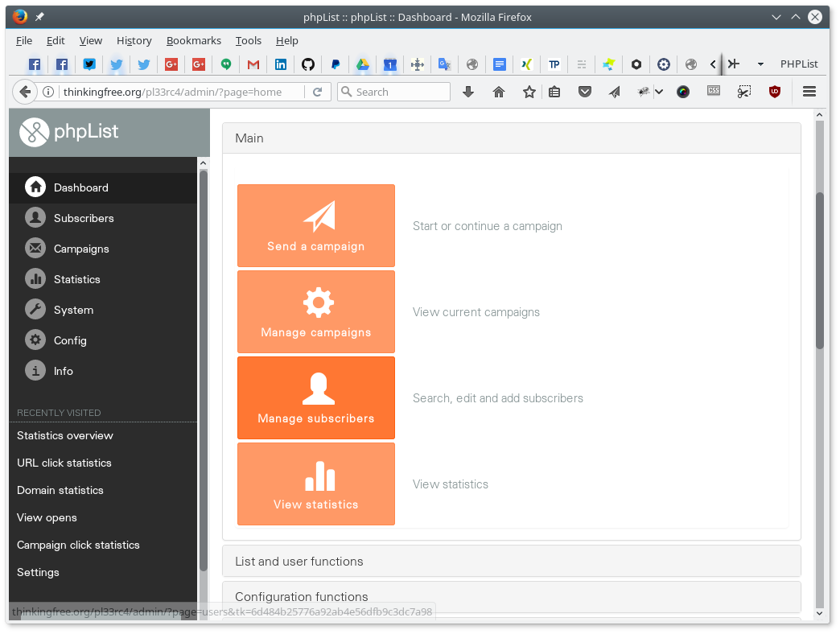The width and height of the screenshot is (840, 634).
Task: Open Campaigns via the envelope icon
Action: (35, 248)
